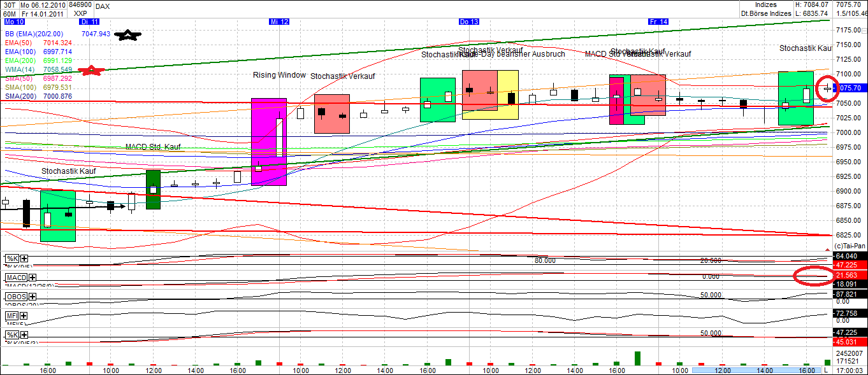Expand the OBOS indicator panel with plus button
The image size is (868, 375).
click(33, 297)
